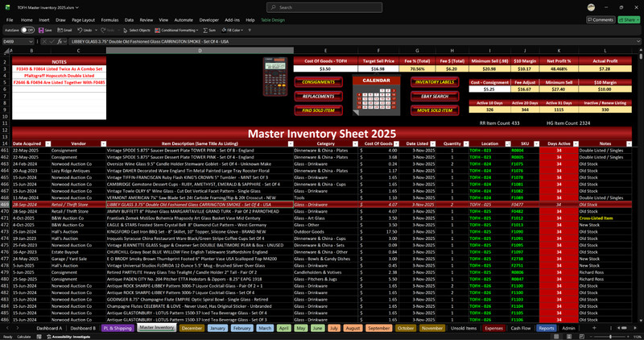This screenshot has width=644, height=340.
Task: Click the Insert Function fx icon
Action: [60, 42]
